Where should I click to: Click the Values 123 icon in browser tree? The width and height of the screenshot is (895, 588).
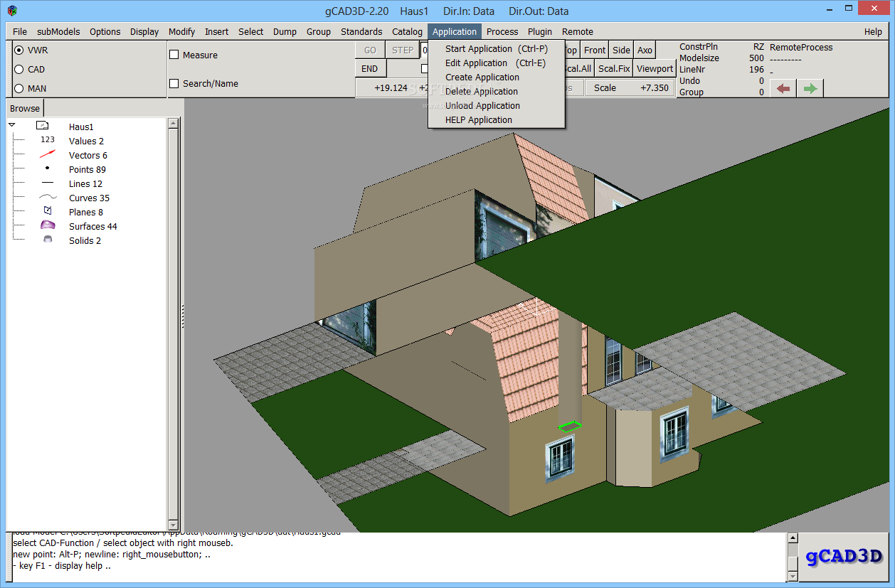point(48,140)
